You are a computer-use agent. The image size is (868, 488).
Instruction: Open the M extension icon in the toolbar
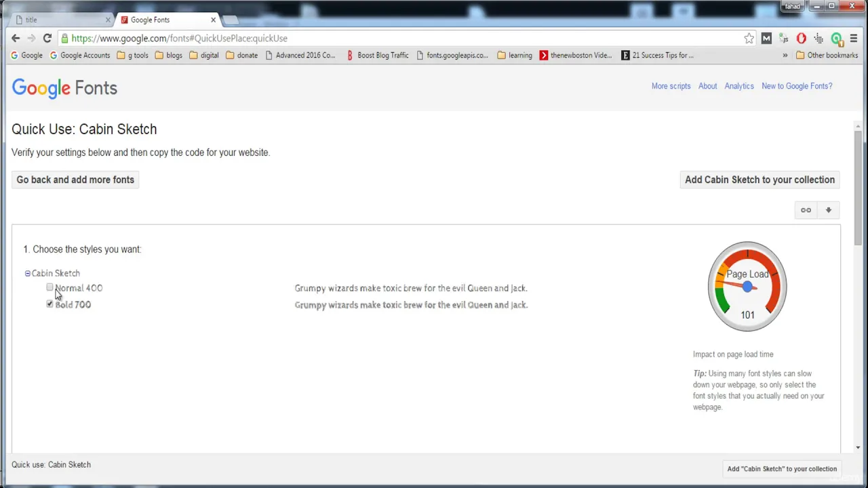766,39
